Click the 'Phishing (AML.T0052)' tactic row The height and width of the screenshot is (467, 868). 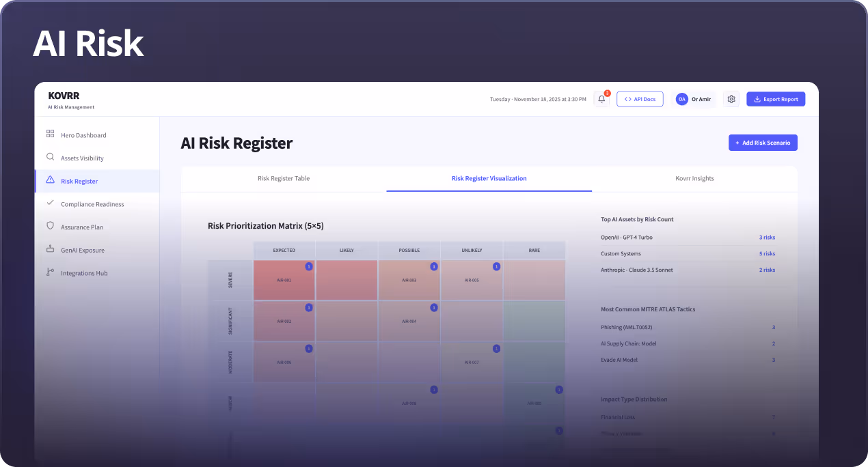coord(688,328)
